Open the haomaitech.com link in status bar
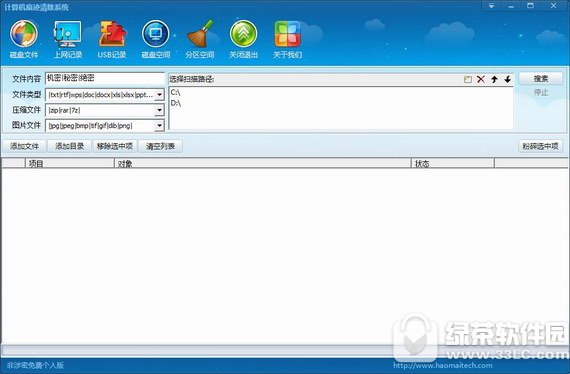Image resolution: width=570 pixels, height=374 pixels. pyautogui.click(x=443, y=365)
